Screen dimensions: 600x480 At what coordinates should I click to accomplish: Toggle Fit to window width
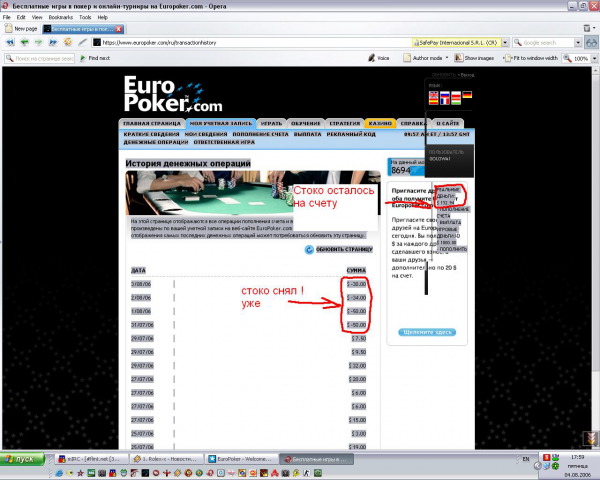click(x=530, y=58)
